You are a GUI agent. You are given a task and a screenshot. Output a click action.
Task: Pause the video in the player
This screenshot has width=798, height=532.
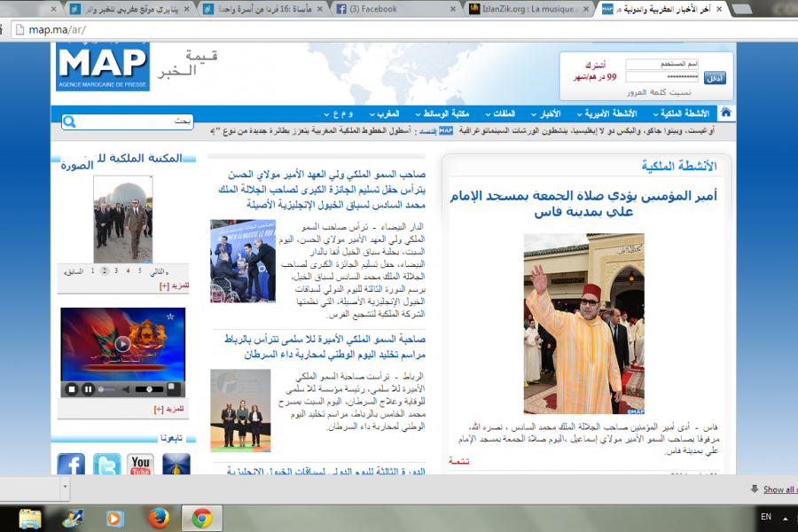[89, 388]
